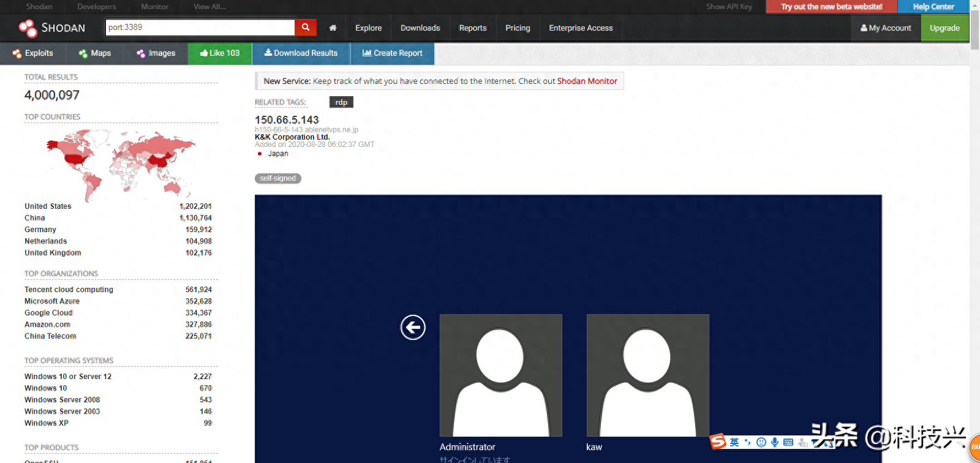Filter by Windows Server 2003
980x463 pixels.
(x=62, y=412)
